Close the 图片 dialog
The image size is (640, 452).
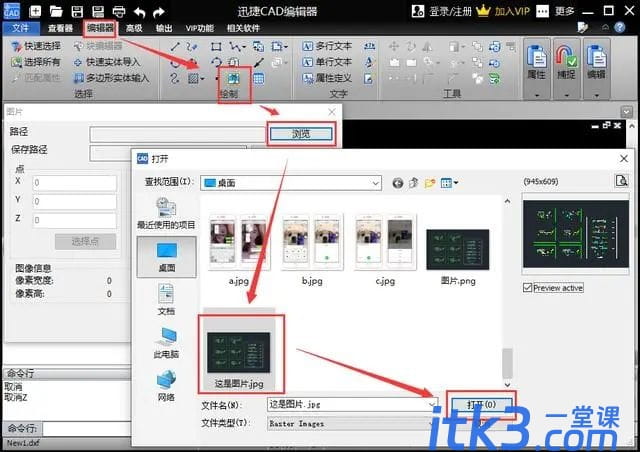point(332,111)
